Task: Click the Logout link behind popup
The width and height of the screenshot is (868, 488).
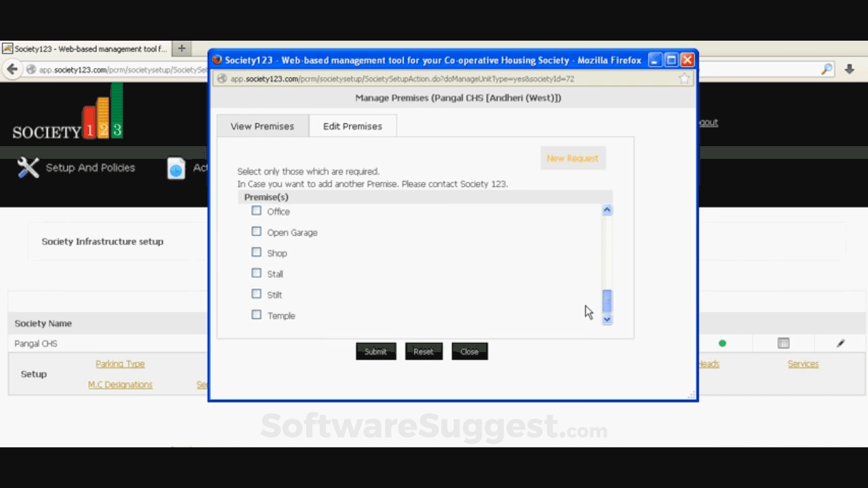Action: pos(708,123)
